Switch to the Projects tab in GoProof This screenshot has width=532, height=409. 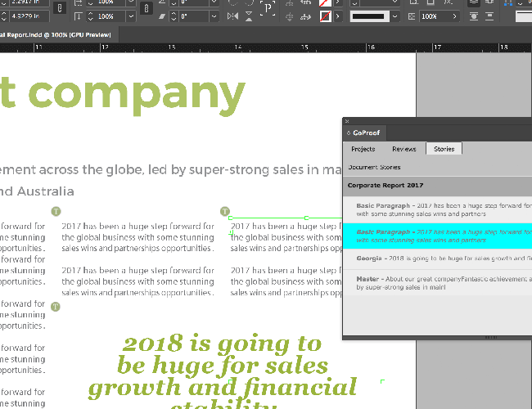[x=363, y=149]
